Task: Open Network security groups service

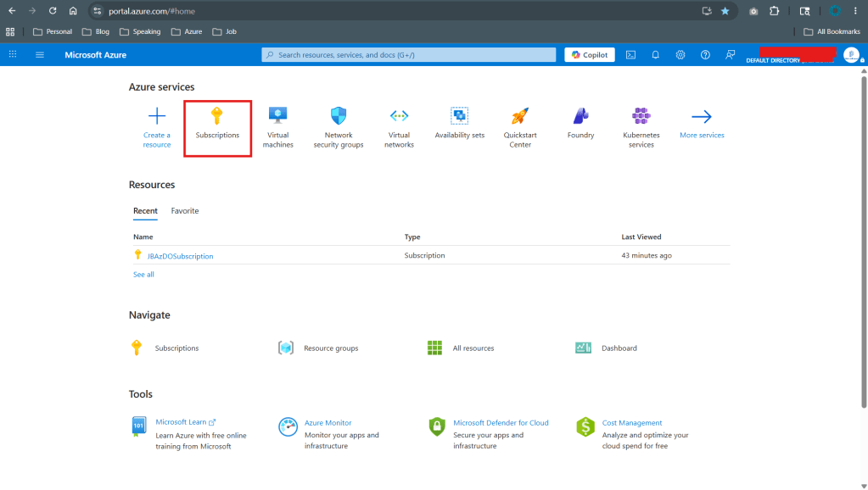Action: pyautogui.click(x=339, y=128)
